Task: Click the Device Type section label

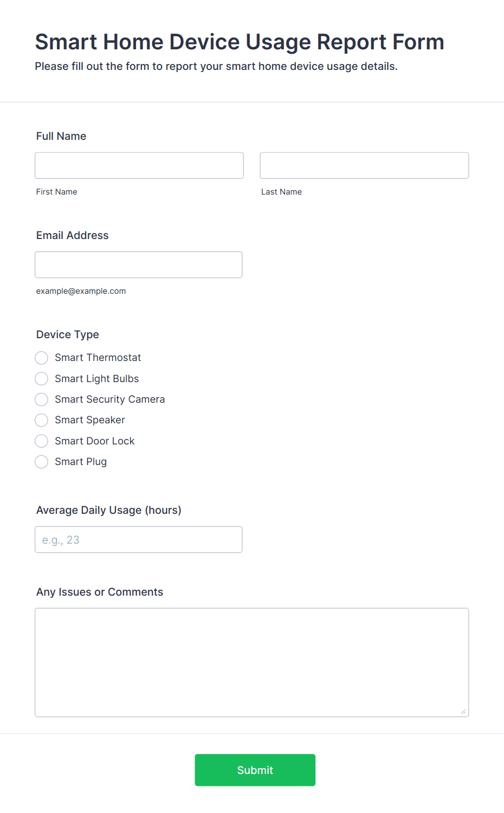Action: click(68, 334)
